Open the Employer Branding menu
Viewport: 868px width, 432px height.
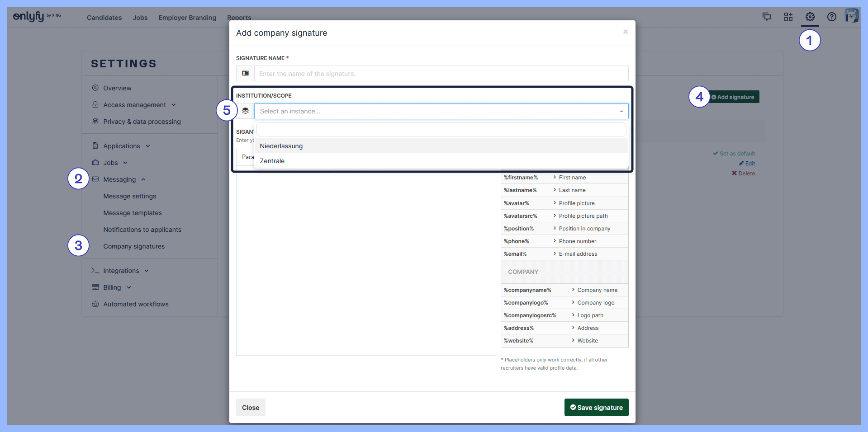tap(187, 18)
